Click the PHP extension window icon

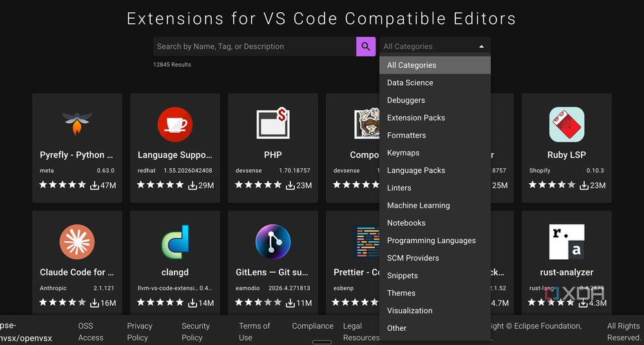click(x=273, y=123)
